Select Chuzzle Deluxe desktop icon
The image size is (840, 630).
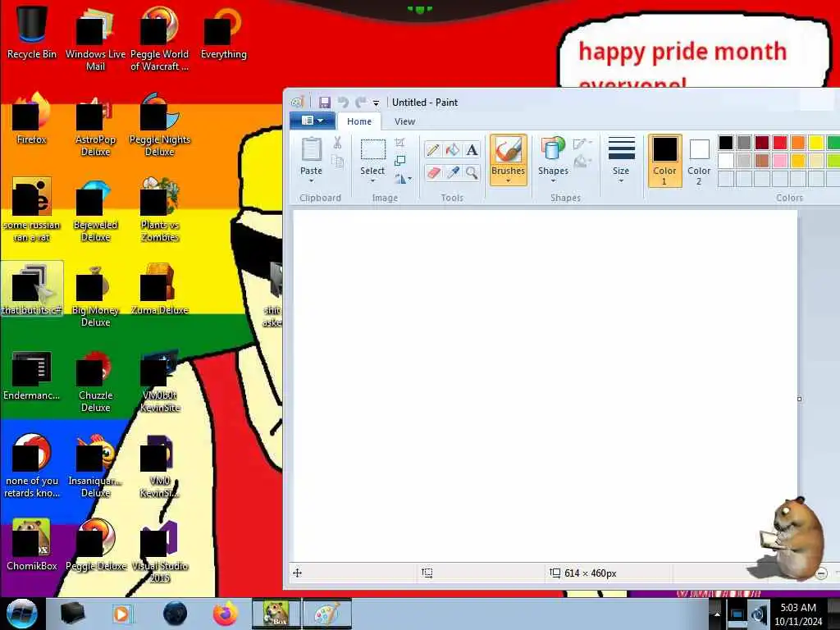click(95, 381)
